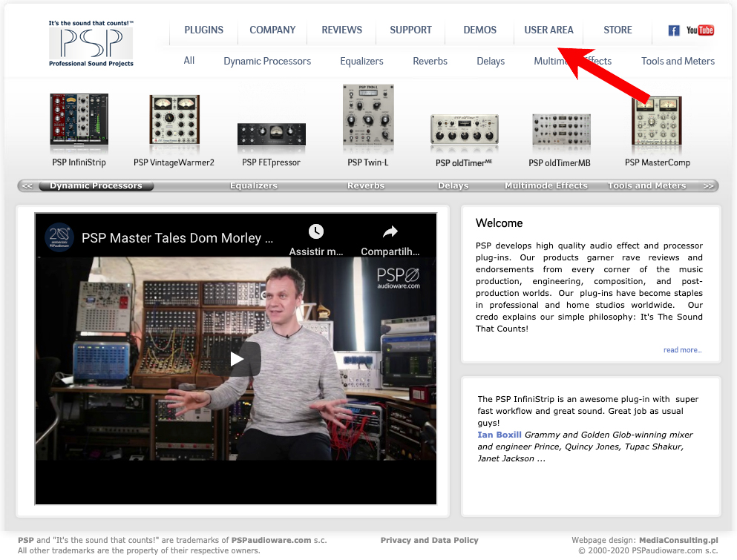Open the MediaConsulting.pl link

(x=678, y=540)
